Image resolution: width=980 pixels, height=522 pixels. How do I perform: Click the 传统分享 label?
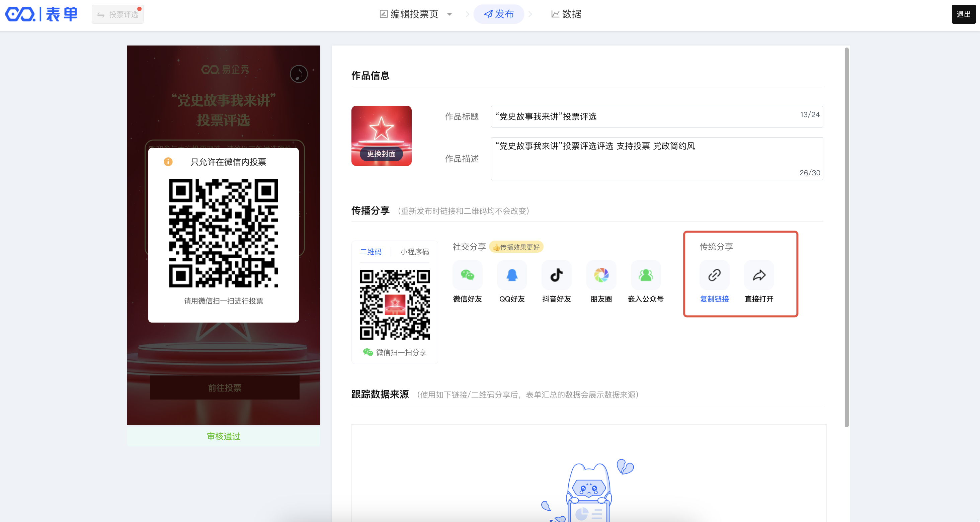[716, 247]
